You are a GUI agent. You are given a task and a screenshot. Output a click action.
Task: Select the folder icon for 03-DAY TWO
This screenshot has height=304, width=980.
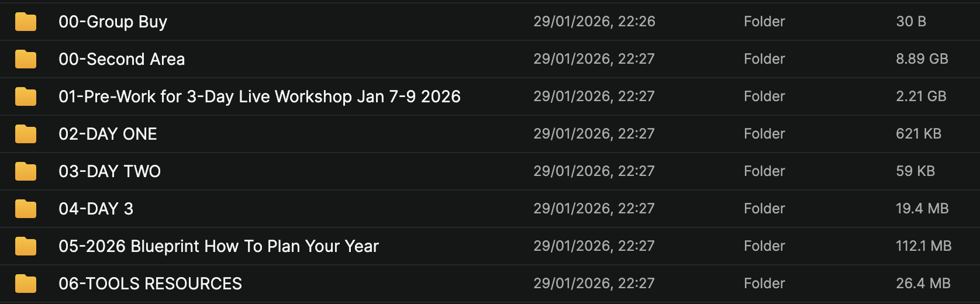[x=26, y=171]
